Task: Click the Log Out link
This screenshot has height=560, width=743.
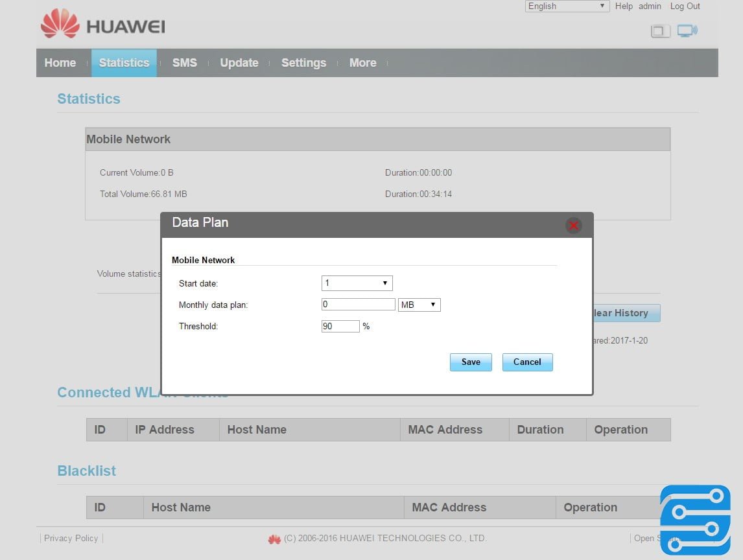Action: (685, 6)
